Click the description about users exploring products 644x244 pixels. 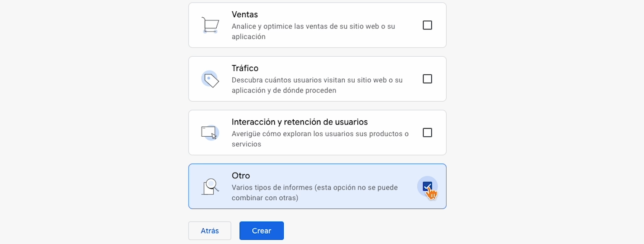[x=320, y=139]
